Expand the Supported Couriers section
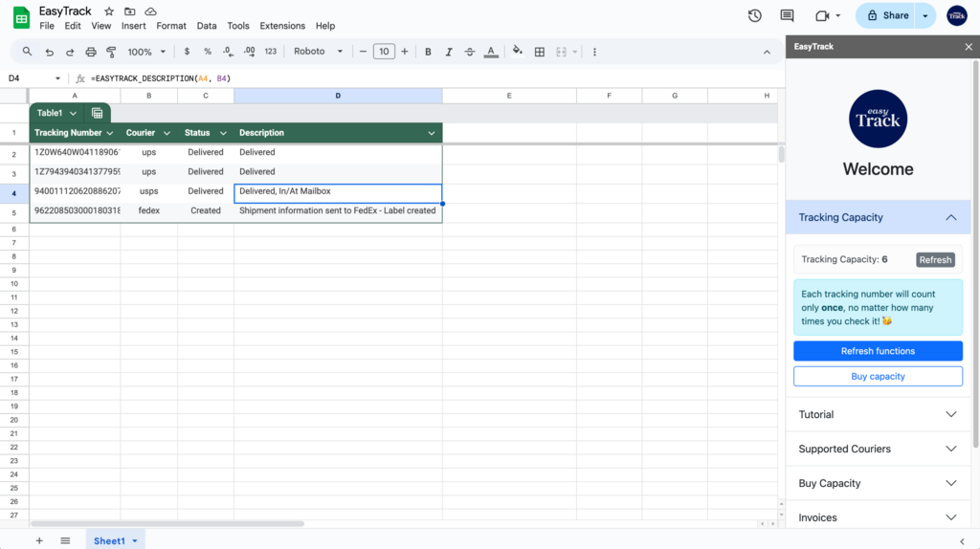Viewport: 980px width, 549px height. 878,449
